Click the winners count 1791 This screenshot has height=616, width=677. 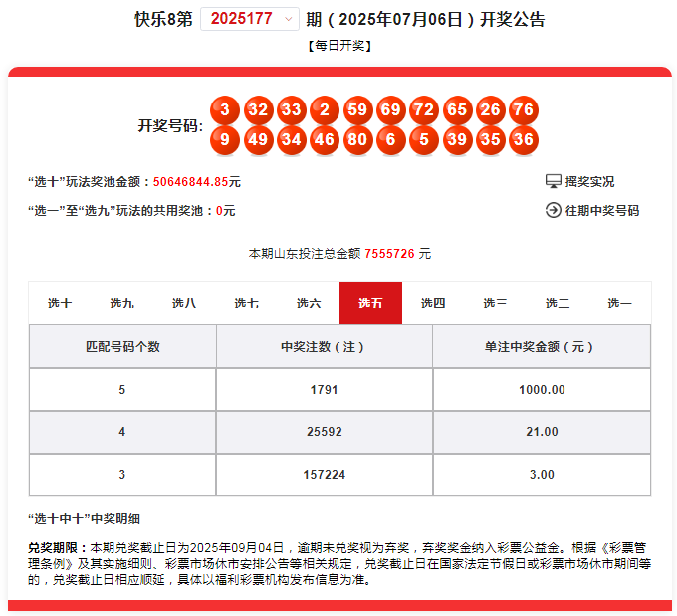pyautogui.click(x=324, y=390)
